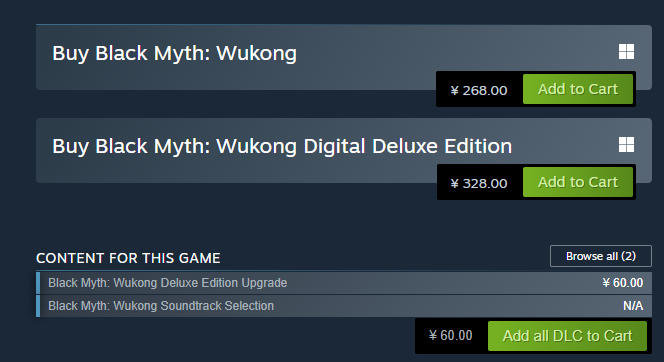Image resolution: width=664 pixels, height=362 pixels.
Task: Click the ¥328.00 price label
Action: point(479,183)
